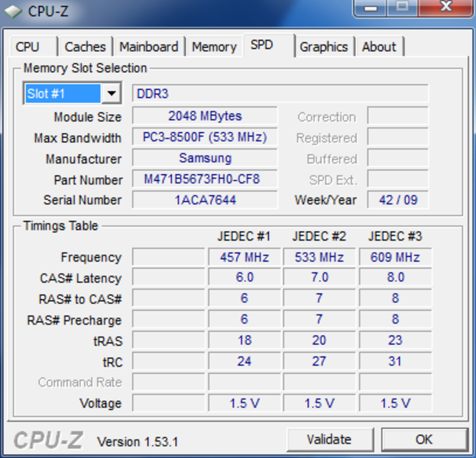Click the OK button
Viewport: 476px width, 458px height.
coord(424,439)
